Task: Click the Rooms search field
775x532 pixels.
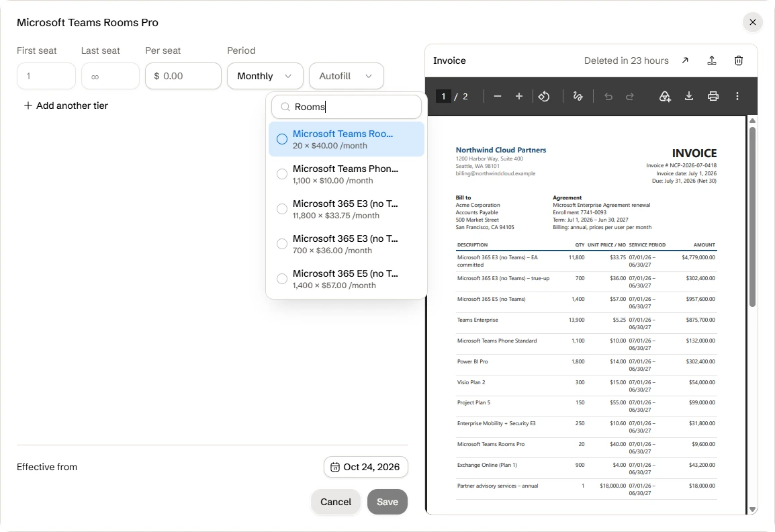Action: click(x=347, y=107)
